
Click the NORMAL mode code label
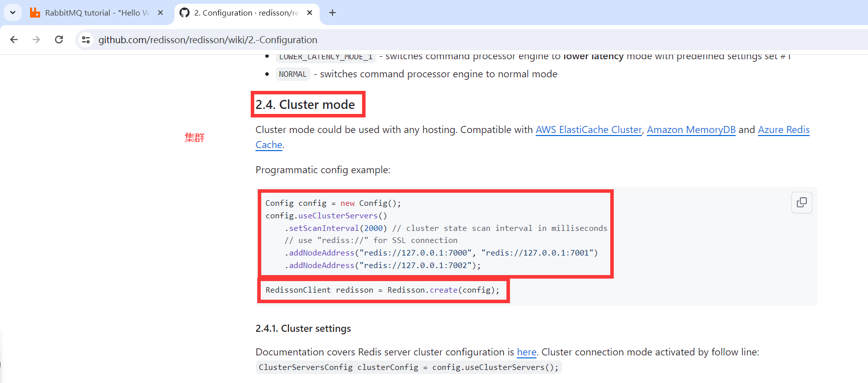(293, 74)
